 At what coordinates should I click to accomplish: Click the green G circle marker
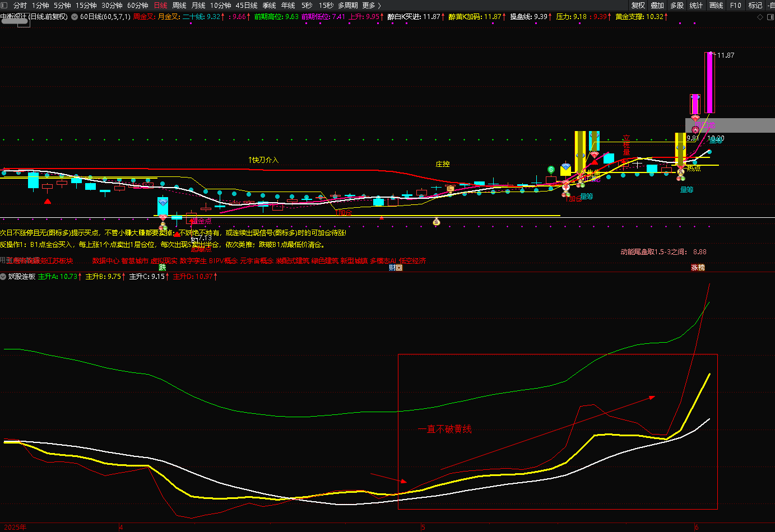click(551, 170)
